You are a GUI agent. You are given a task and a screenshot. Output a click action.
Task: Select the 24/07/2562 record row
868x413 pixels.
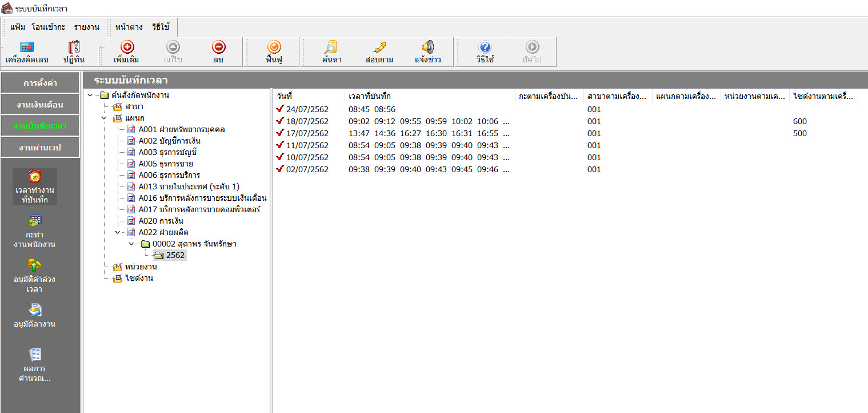click(x=566, y=109)
